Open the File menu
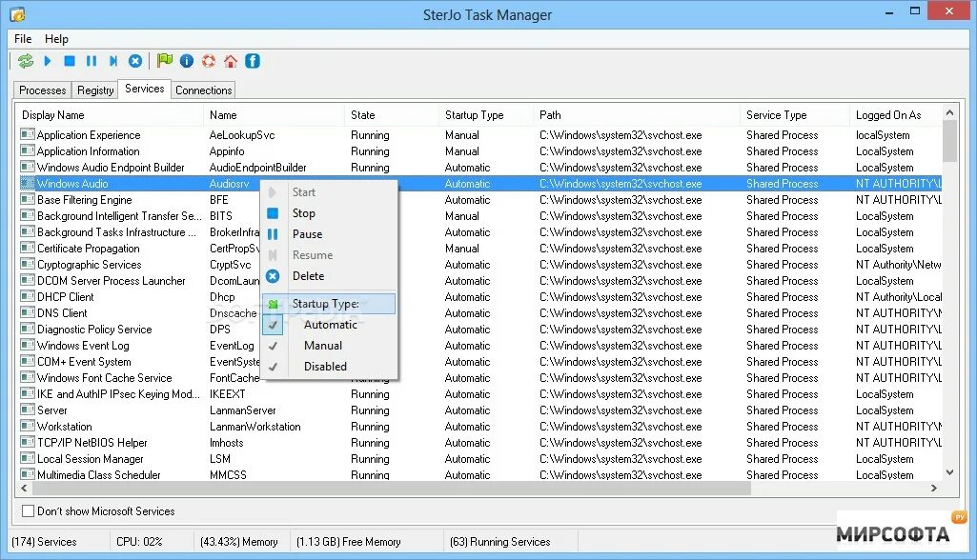 (x=23, y=39)
